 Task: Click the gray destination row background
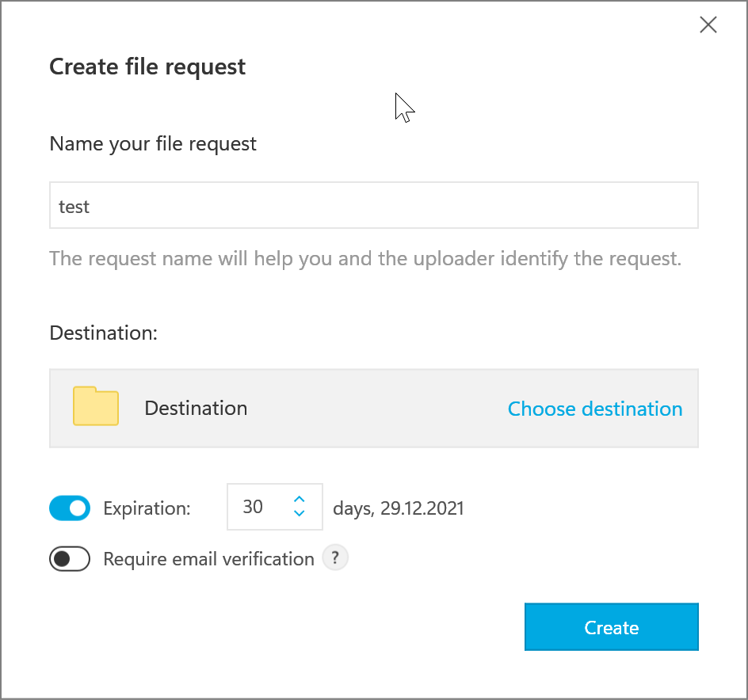click(374, 408)
